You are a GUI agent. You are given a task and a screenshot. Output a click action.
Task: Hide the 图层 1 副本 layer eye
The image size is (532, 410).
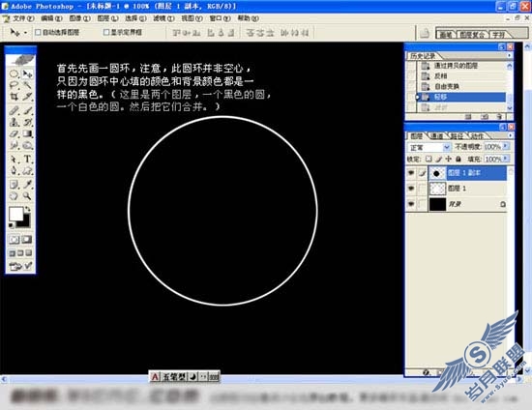point(411,173)
